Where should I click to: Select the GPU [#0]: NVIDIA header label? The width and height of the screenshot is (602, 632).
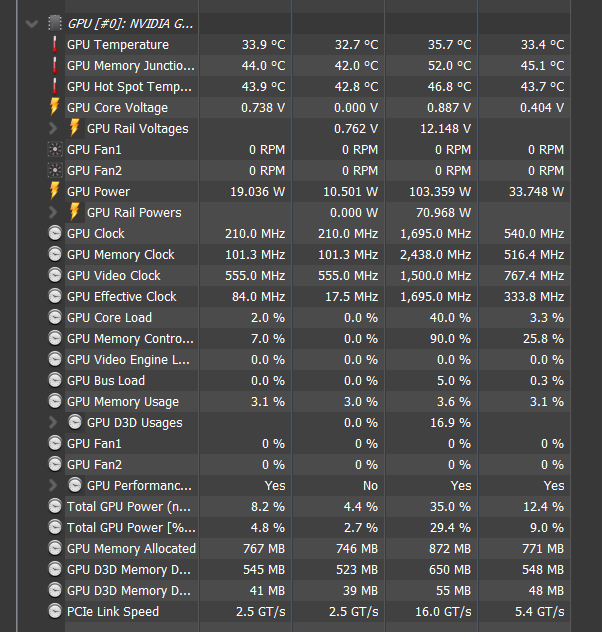(x=130, y=24)
